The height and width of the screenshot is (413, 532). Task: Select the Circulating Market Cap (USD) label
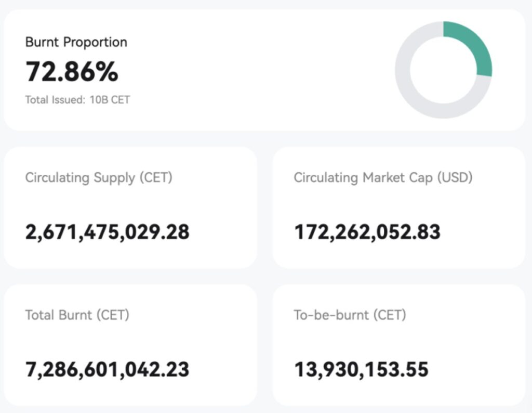coord(383,177)
